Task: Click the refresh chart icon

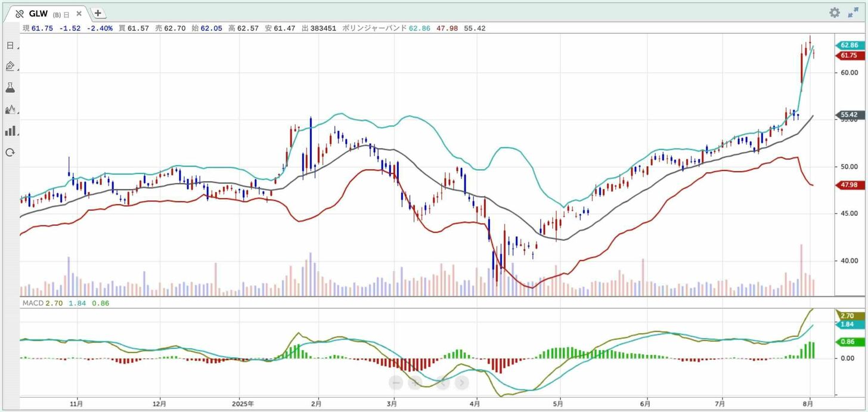Action: [x=10, y=153]
